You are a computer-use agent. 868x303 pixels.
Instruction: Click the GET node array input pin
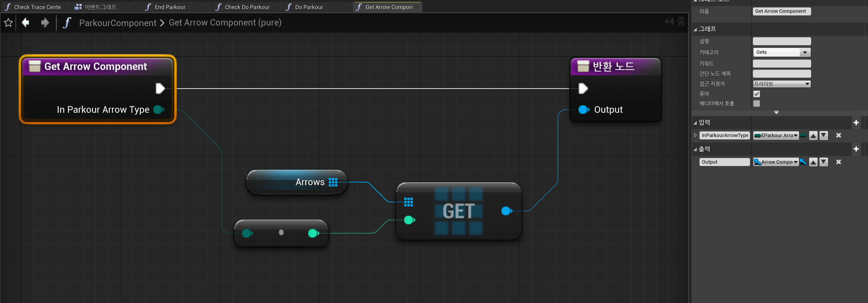pos(408,202)
